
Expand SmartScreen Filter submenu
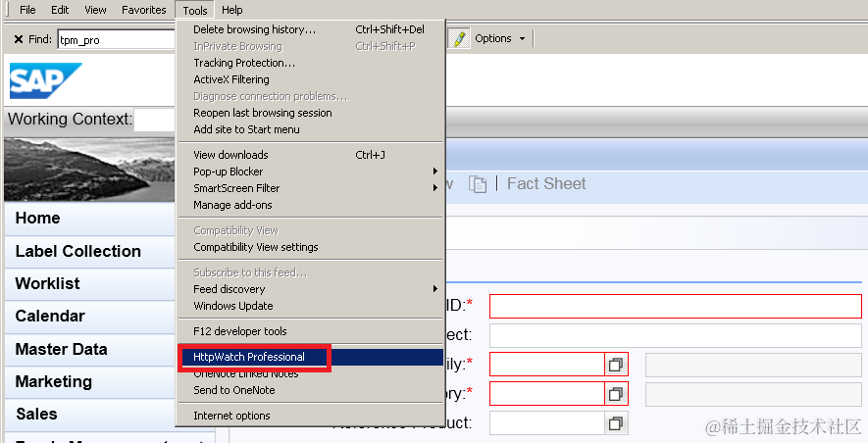[435, 188]
